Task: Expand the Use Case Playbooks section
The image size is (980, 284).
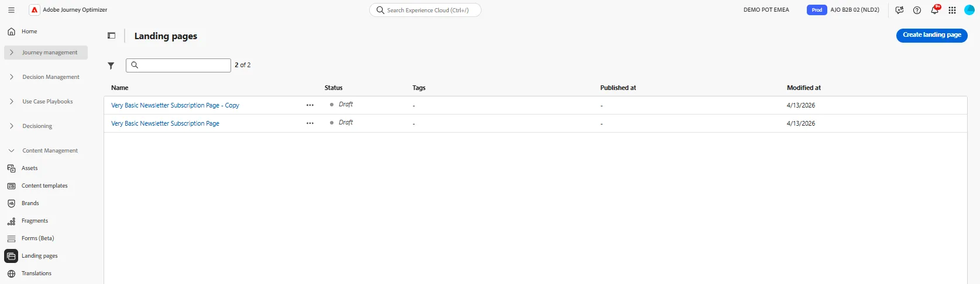Action: (46, 102)
